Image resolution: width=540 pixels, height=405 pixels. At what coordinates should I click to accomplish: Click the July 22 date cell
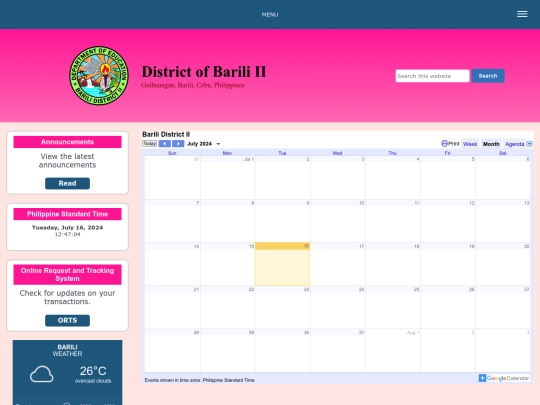[228, 307]
